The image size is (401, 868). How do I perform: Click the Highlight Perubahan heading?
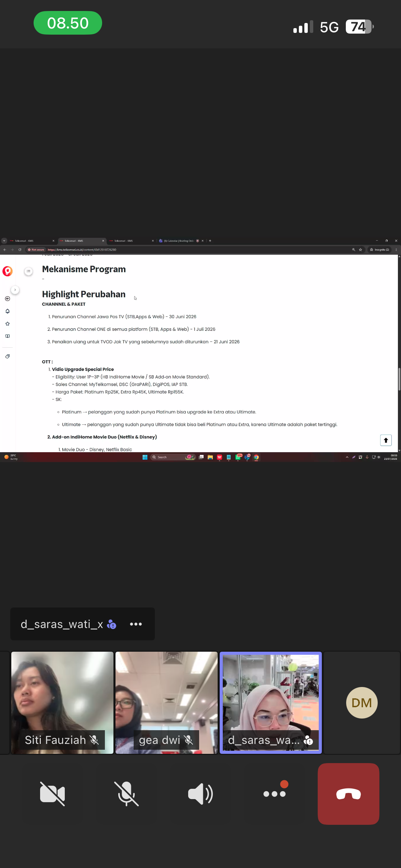[x=84, y=294]
